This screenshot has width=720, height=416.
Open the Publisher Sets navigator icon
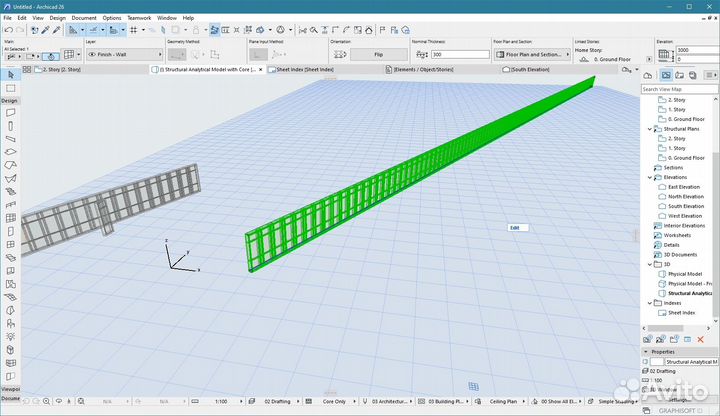pyautogui.click(x=692, y=75)
